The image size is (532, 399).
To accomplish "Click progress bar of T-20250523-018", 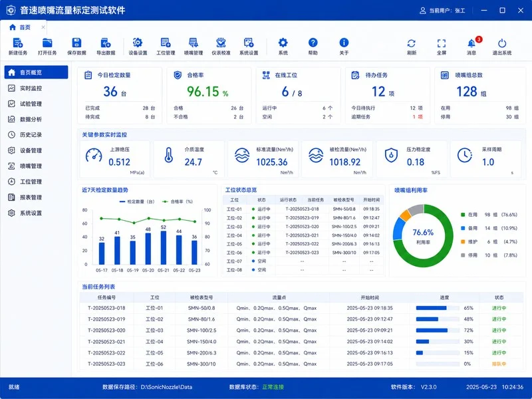I will [438, 308].
